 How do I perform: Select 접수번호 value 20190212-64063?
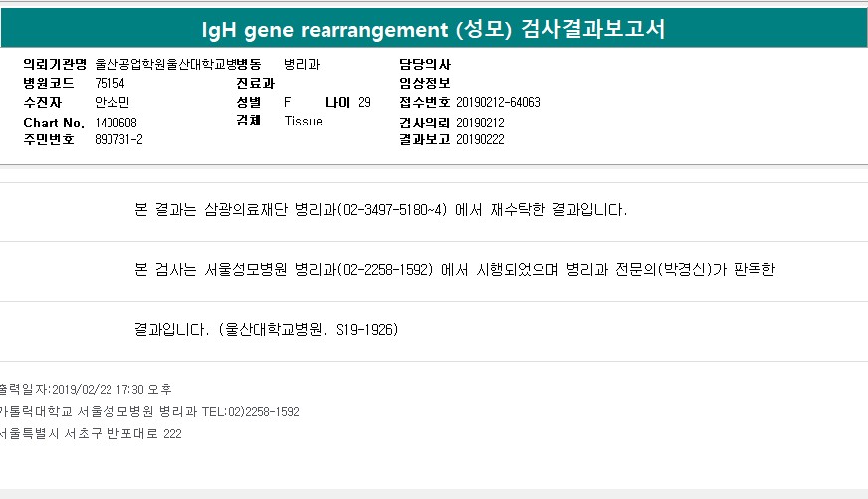click(498, 102)
